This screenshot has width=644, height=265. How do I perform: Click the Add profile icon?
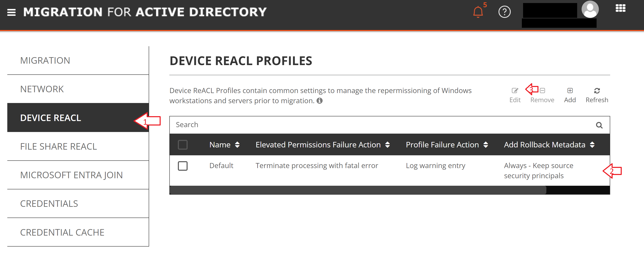(x=570, y=91)
